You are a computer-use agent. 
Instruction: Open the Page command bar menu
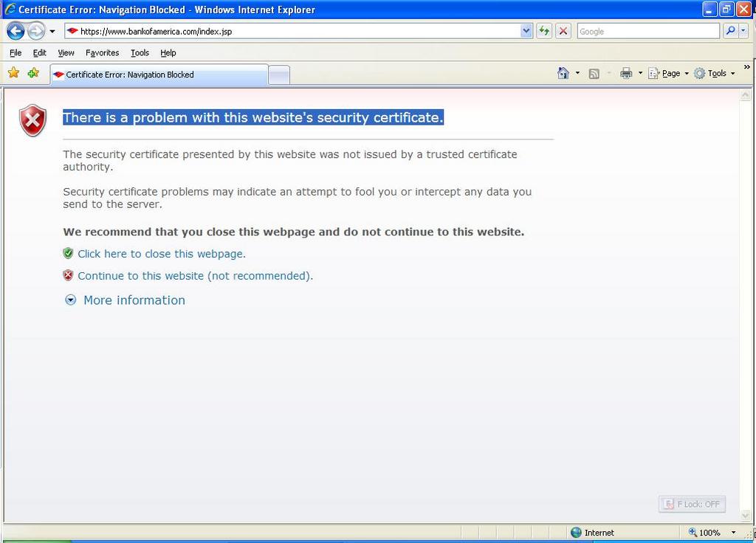pyautogui.click(x=669, y=73)
